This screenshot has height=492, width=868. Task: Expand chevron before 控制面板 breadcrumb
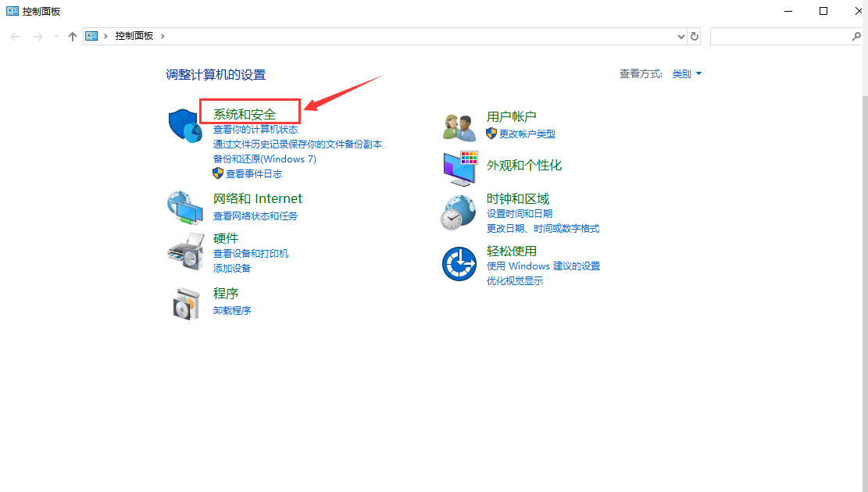[x=105, y=36]
